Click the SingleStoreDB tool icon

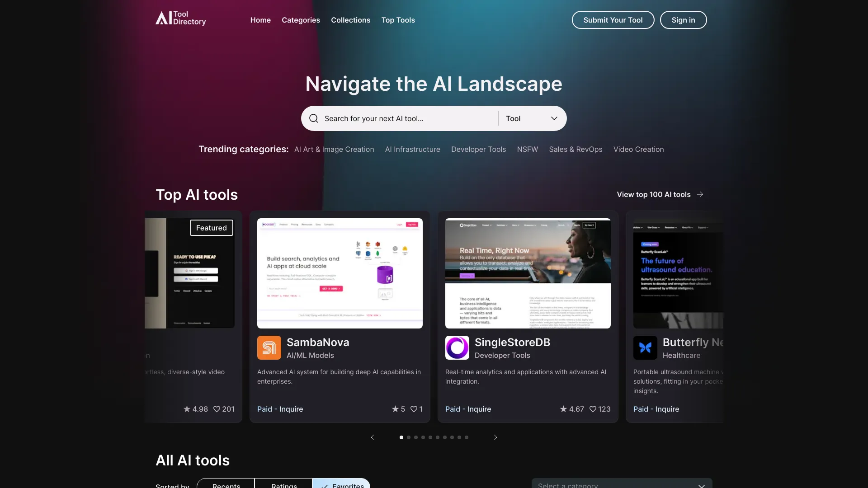[x=457, y=347]
